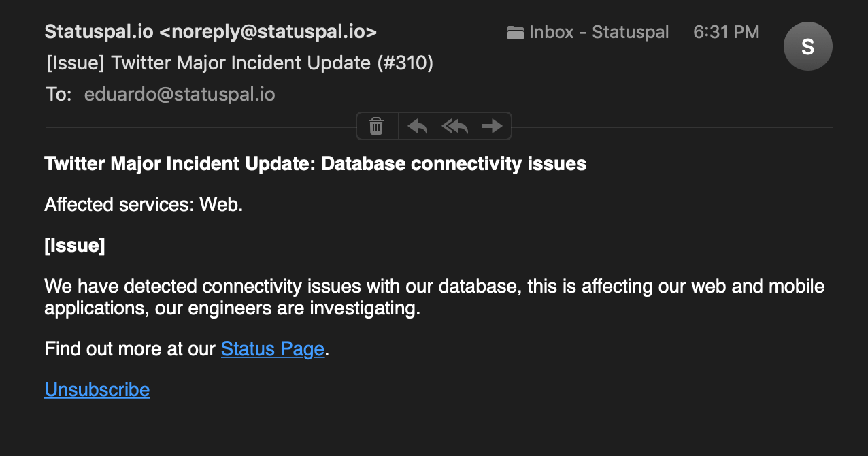Viewport: 868px width, 456px height.
Task: Forward this message with the right-arrow icon
Action: pyautogui.click(x=492, y=126)
